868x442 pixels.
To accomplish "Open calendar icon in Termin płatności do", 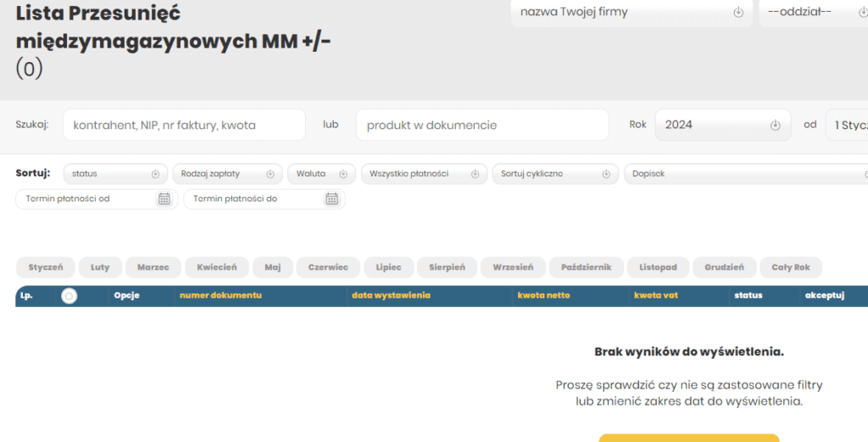I will (331, 199).
